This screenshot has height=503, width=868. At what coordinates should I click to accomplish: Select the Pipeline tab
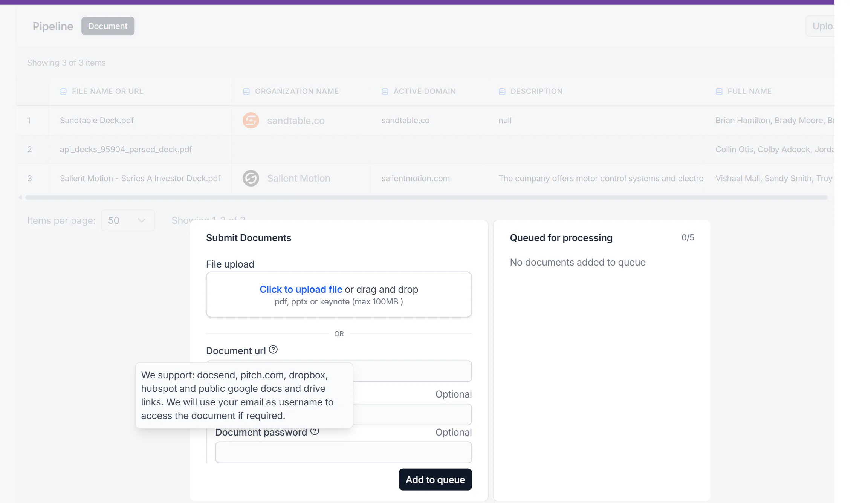click(53, 26)
